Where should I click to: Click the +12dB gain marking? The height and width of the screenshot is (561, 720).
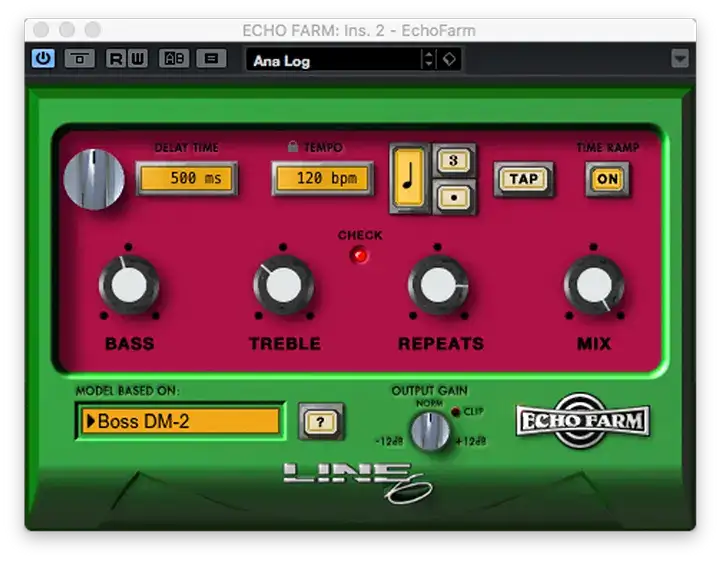pos(471,442)
